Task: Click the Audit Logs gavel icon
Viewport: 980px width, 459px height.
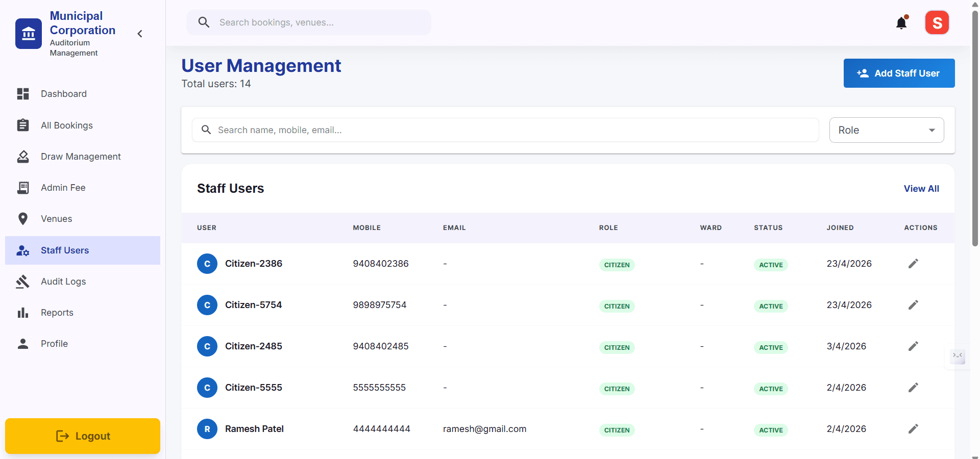Action: tap(23, 282)
